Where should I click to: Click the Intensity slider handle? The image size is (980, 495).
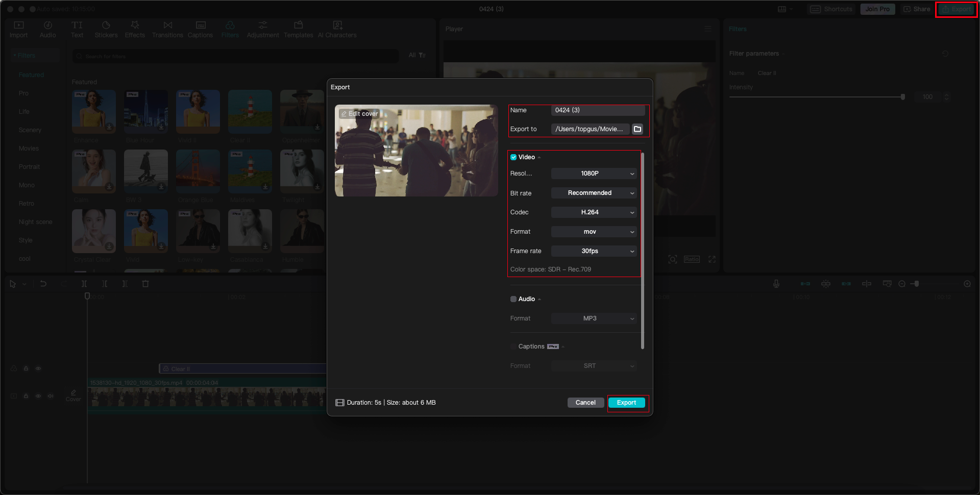click(x=903, y=97)
